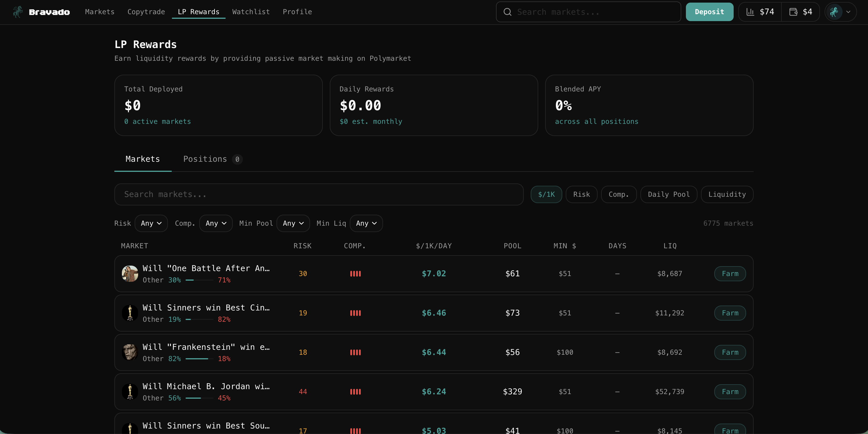
Task: Click competition bars icon in Sinners Best Cin... row
Action: 355,313
